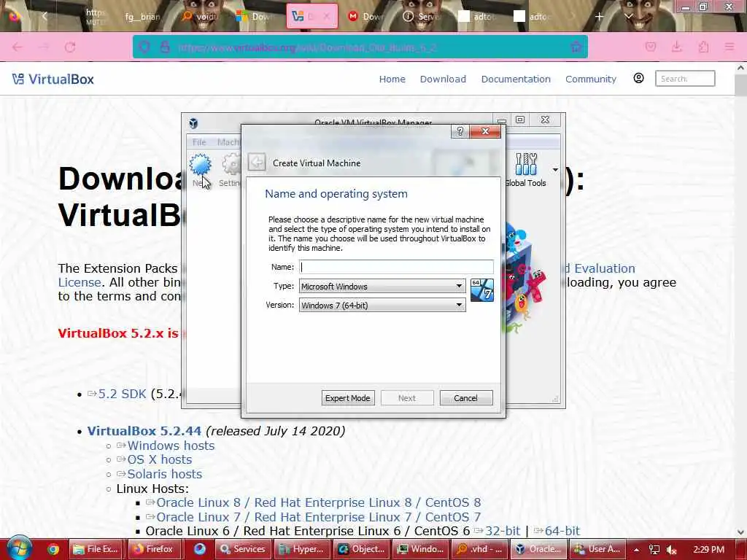Open the Firefox downloads panel

coord(676,47)
